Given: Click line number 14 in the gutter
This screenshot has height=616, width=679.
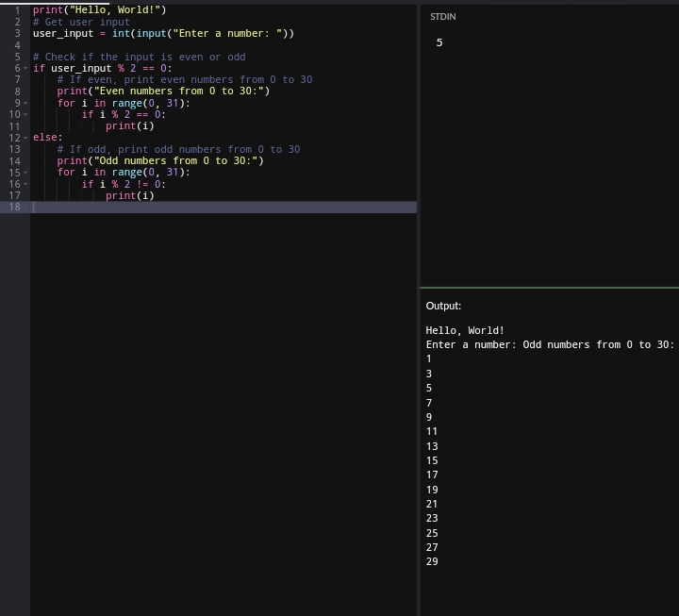Looking at the screenshot, I should point(15,161).
